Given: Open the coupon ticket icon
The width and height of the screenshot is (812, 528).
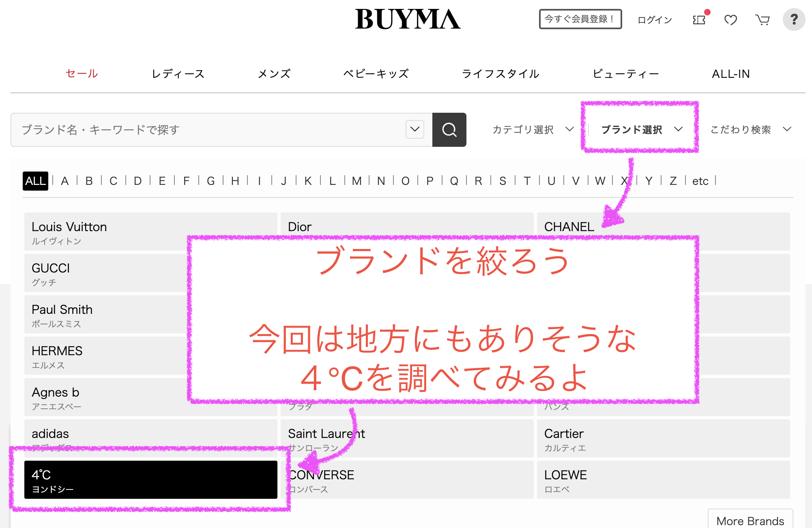Looking at the screenshot, I should (x=699, y=19).
